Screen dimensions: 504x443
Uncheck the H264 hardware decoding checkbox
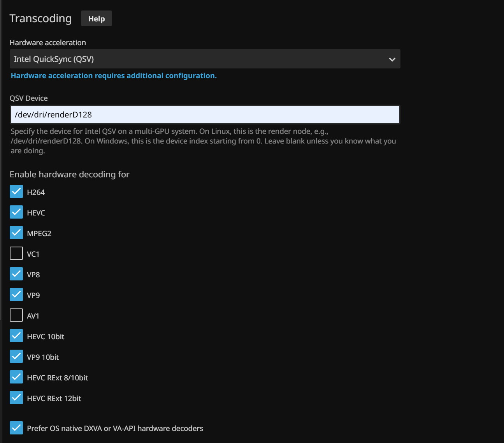pos(16,192)
